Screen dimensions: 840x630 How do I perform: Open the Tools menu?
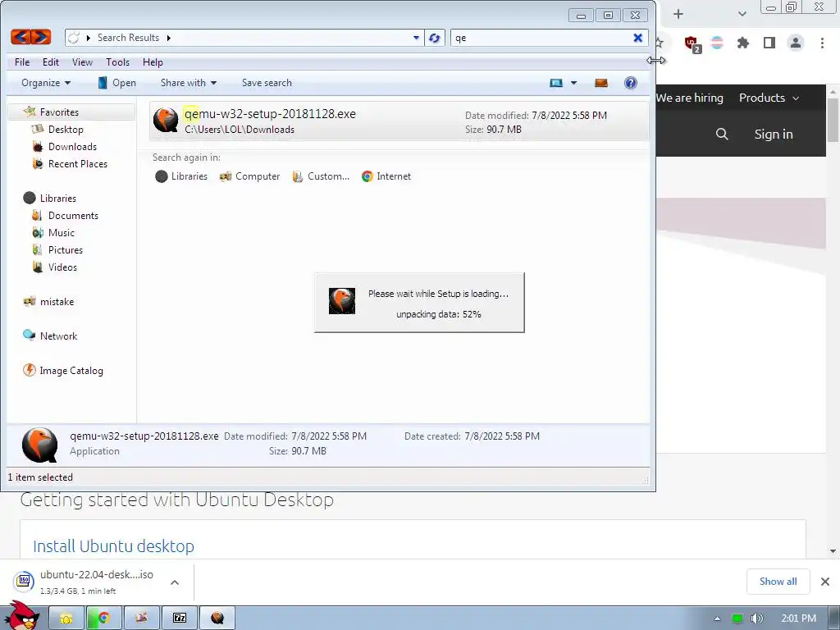[x=117, y=62]
